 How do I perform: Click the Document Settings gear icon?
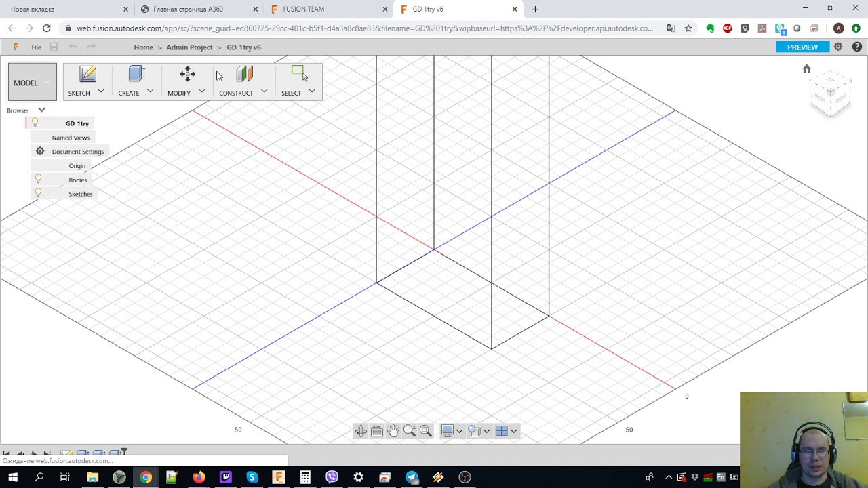(x=40, y=151)
